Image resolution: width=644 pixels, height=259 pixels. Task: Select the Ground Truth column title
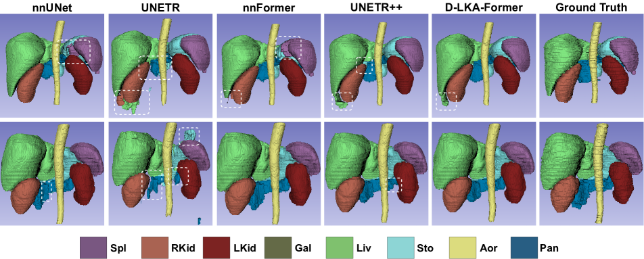tap(591, 7)
